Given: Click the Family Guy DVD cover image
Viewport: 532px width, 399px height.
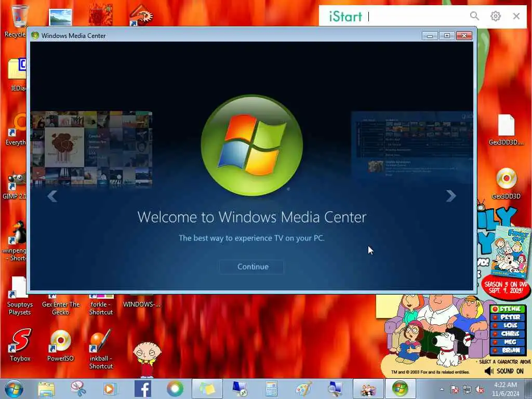Looking at the screenshot, I should click(511, 252).
